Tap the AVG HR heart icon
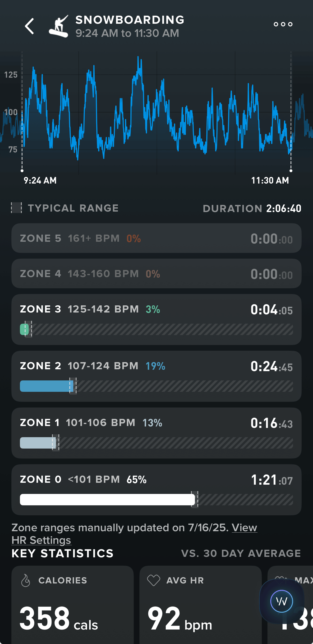 coord(153,580)
